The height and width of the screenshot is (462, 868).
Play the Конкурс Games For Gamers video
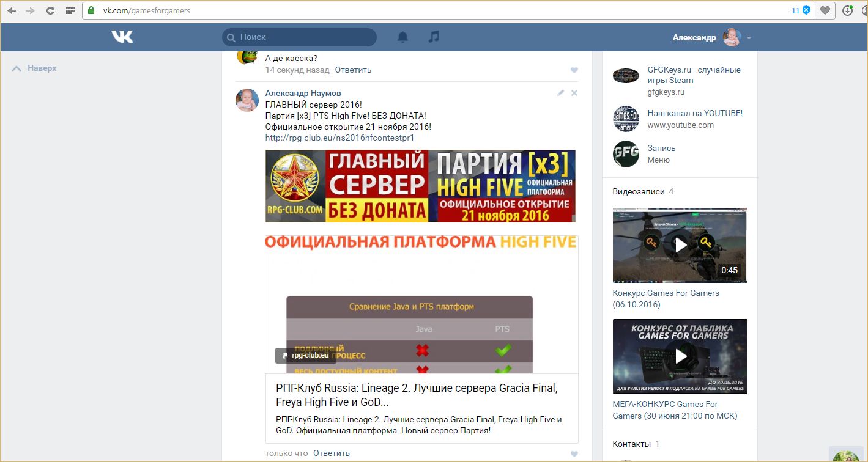(680, 245)
